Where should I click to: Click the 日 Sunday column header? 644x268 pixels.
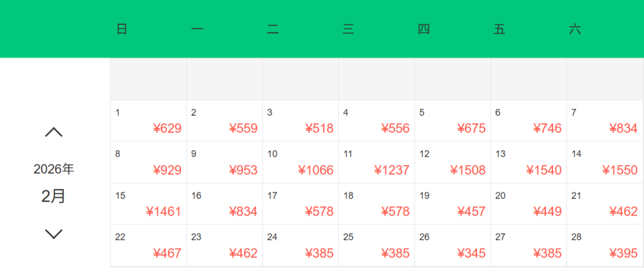[121, 29]
